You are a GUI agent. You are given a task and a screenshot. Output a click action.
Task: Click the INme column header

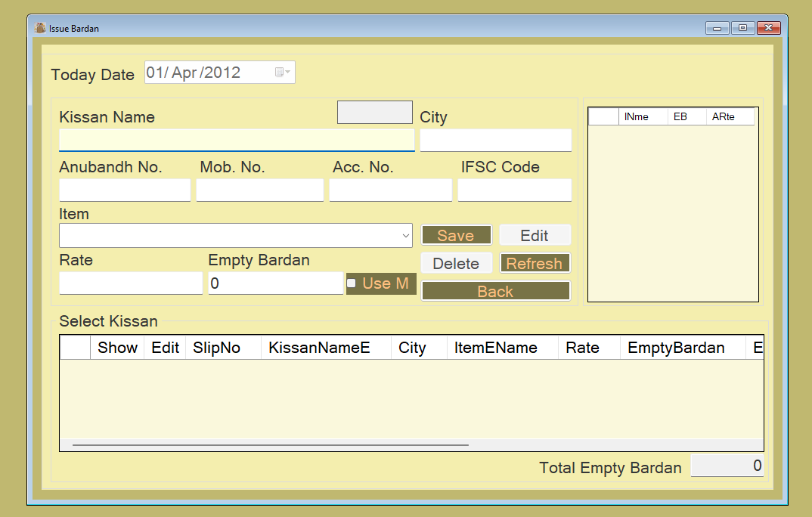coord(643,116)
